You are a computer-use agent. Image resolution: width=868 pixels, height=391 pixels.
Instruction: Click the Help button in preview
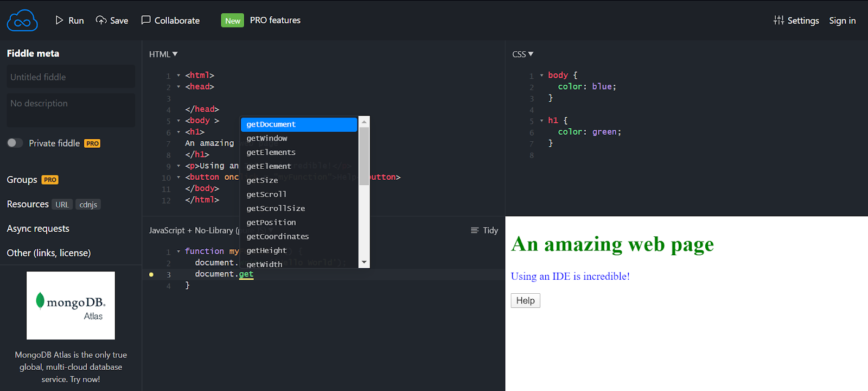point(525,300)
